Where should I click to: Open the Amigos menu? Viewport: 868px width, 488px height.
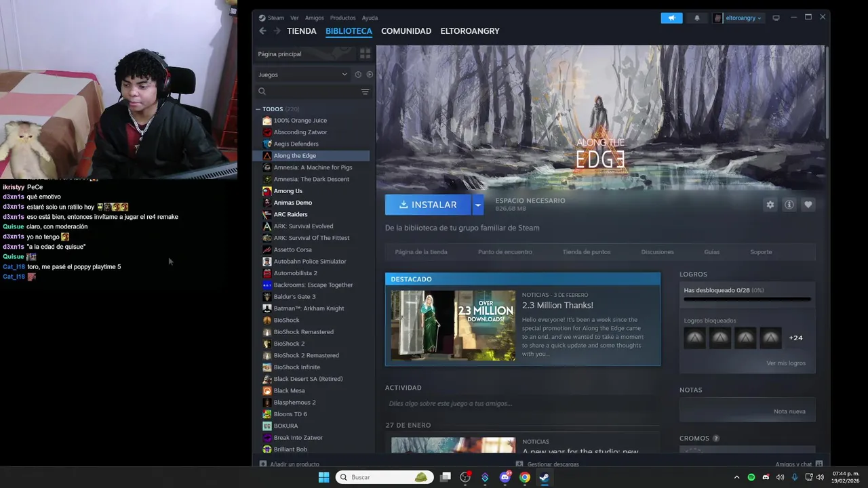click(314, 18)
